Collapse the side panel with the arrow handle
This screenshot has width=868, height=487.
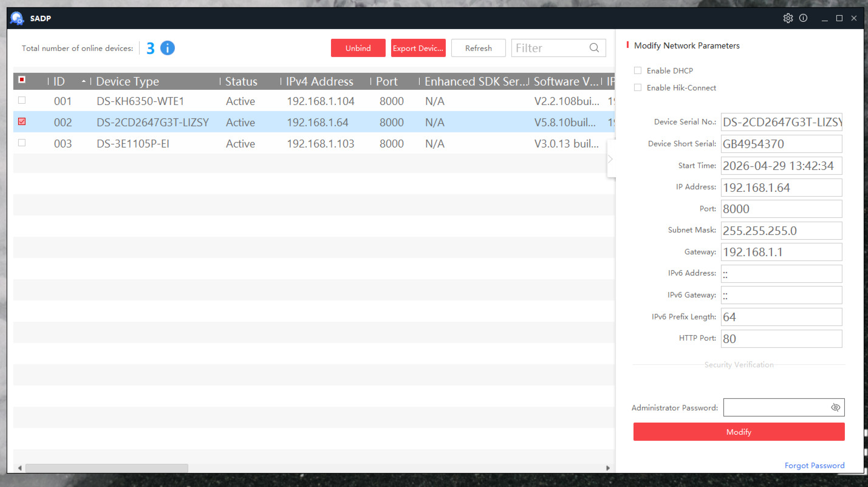[610, 159]
